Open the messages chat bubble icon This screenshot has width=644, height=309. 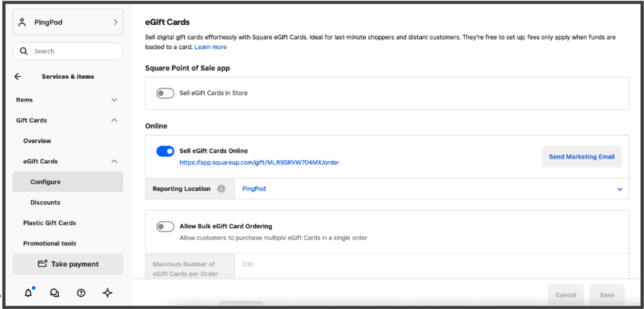tap(55, 293)
